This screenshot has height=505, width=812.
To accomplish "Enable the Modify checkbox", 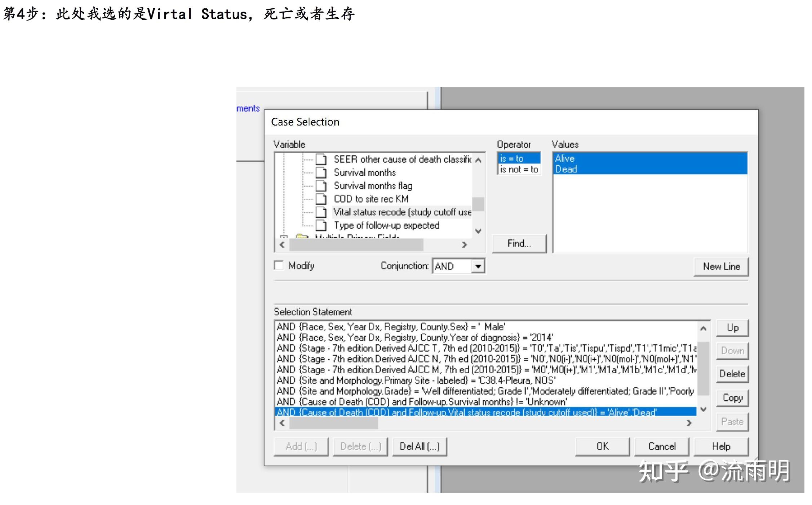I will click(x=279, y=265).
